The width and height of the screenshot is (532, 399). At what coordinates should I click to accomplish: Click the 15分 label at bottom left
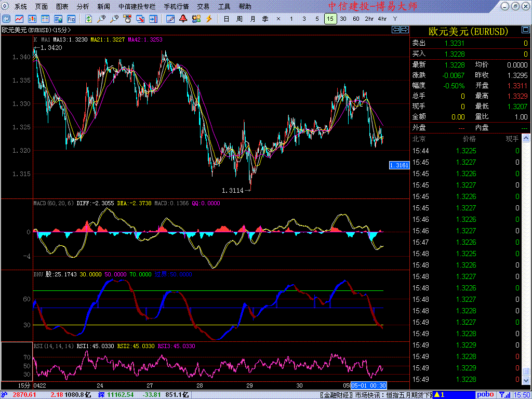pos(24,386)
